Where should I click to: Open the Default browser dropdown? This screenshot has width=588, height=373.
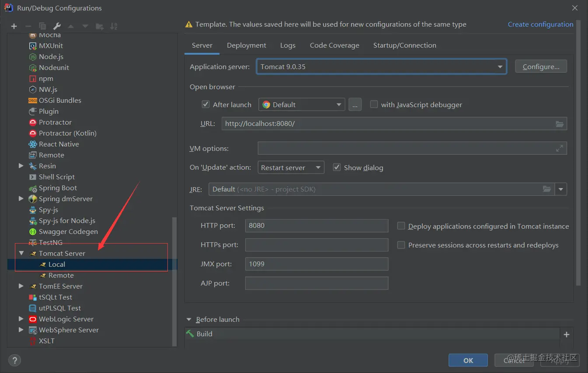[302, 105]
